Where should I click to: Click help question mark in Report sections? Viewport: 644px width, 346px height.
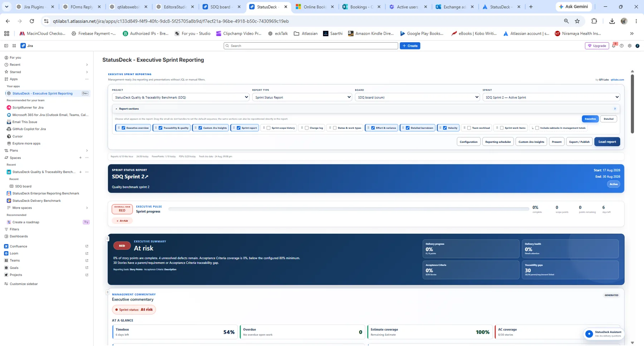coord(615,109)
